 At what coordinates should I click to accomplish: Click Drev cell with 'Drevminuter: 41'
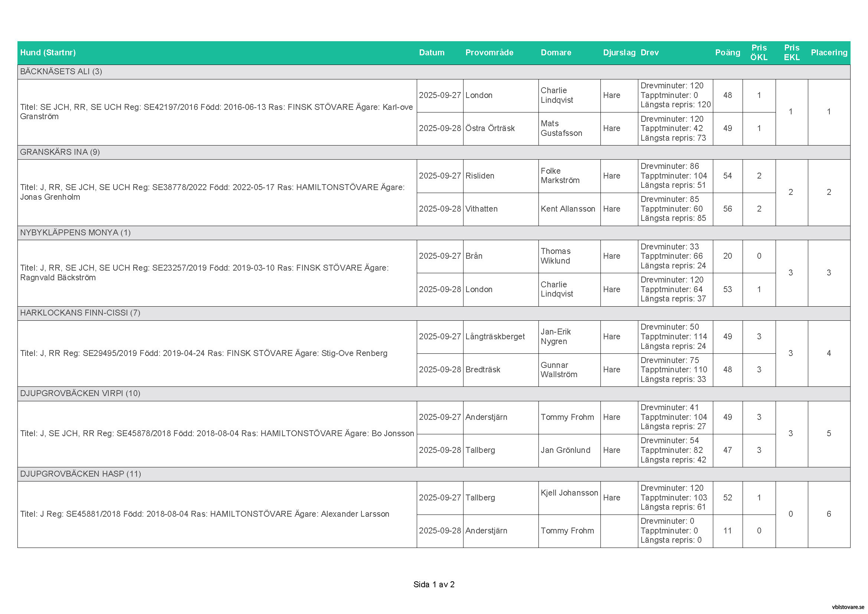pos(675,417)
